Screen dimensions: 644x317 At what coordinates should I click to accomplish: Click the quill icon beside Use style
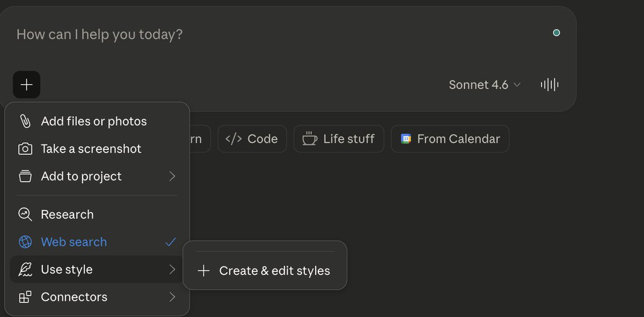25,270
